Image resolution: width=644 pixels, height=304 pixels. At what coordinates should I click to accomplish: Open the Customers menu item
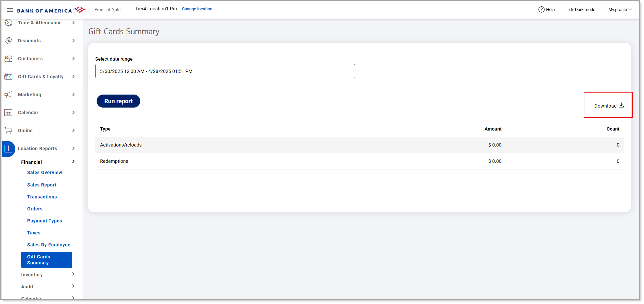(x=30, y=59)
